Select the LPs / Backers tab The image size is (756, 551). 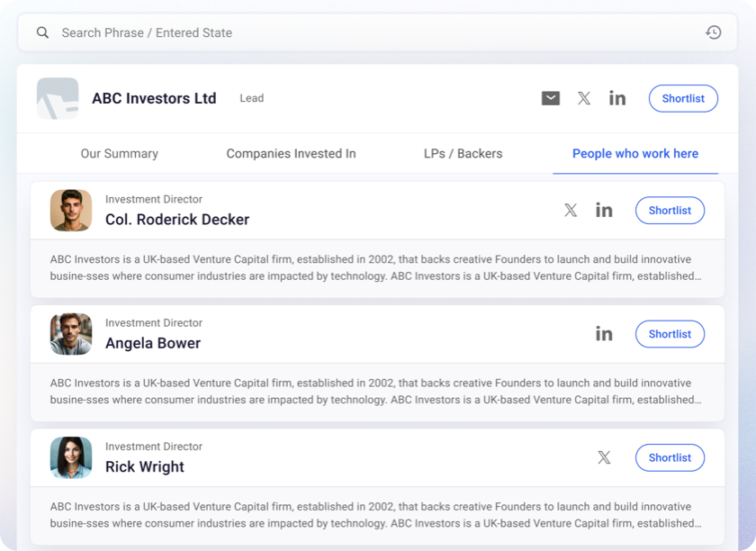[463, 153]
